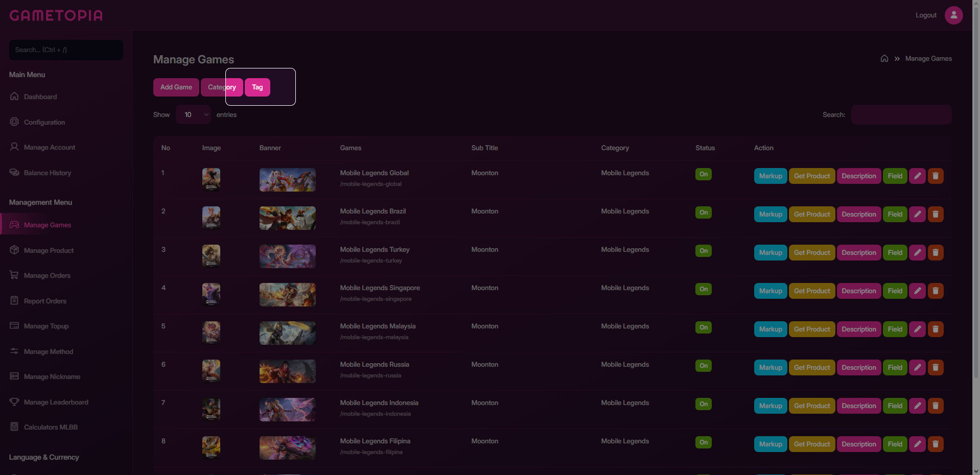
Task: Edit Mobile Legends Turkey with pencil icon
Action: (917, 252)
